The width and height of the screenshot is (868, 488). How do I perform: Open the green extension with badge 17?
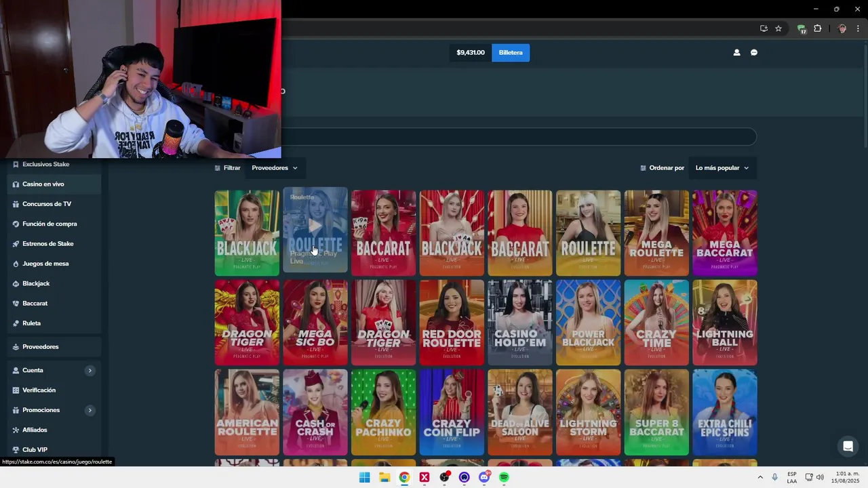pos(802,28)
